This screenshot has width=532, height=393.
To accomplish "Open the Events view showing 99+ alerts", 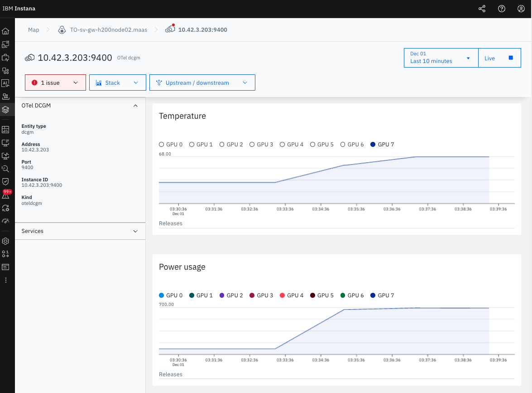I will [x=5, y=194].
